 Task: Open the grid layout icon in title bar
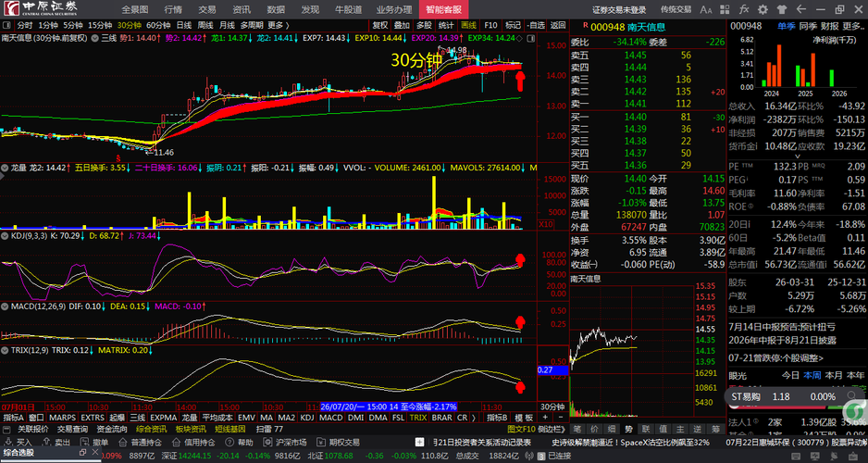click(x=725, y=9)
